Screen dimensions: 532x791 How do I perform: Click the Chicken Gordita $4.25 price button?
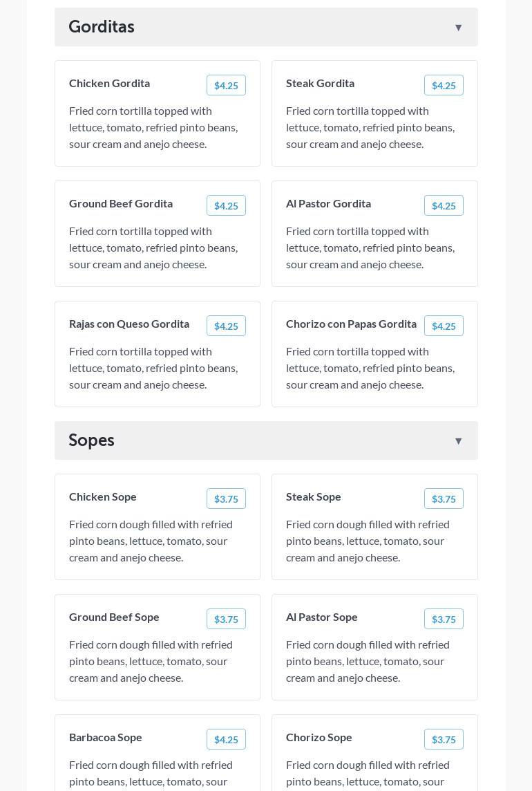click(226, 85)
